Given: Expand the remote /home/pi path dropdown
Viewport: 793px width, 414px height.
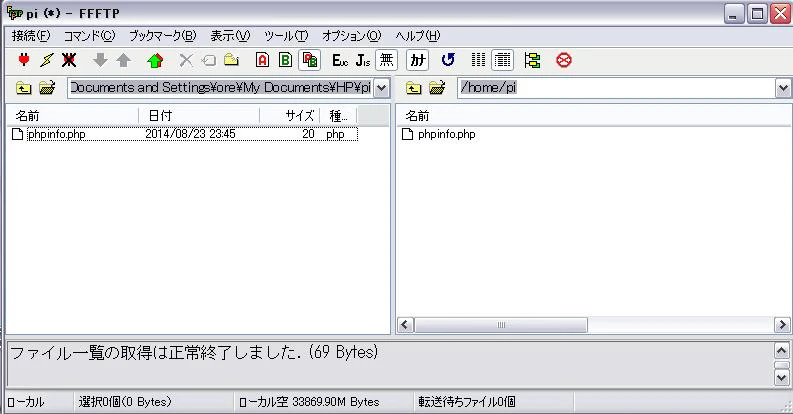Looking at the screenshot, I should (783, 88).
